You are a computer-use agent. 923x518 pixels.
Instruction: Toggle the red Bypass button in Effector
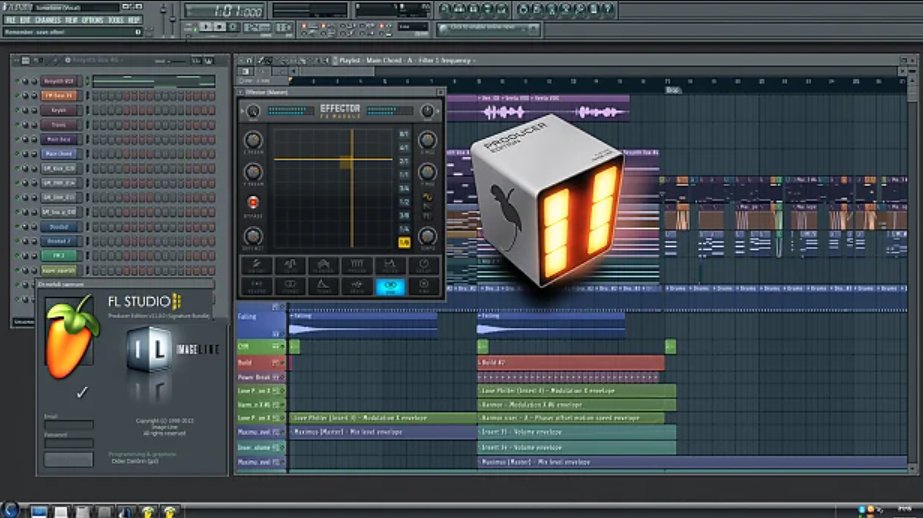tap(253, 203)
